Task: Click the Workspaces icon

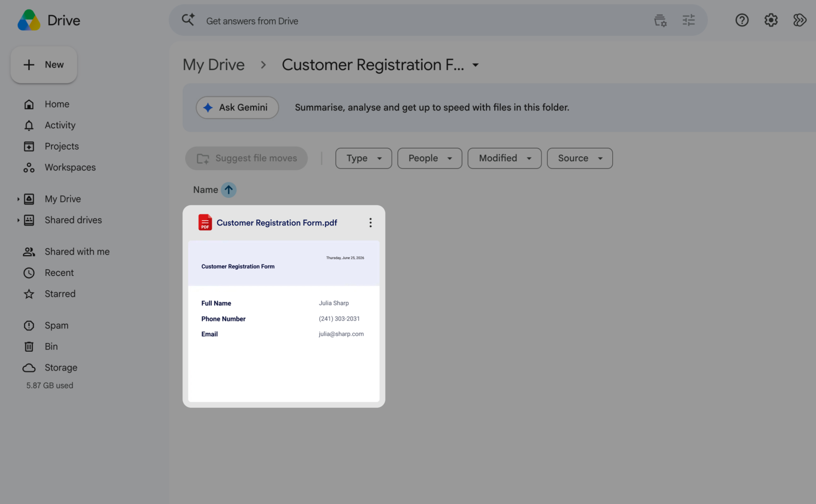Action: [x=29, y=167]
